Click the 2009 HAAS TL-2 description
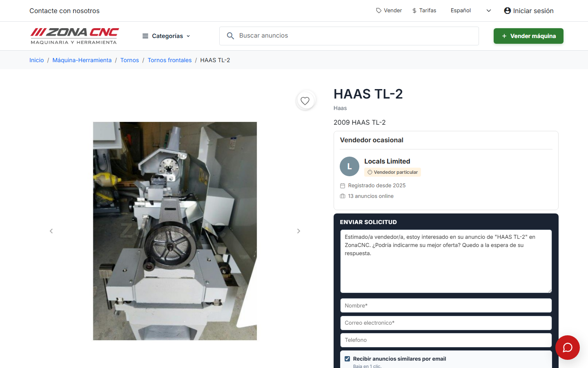 [360, 122]
